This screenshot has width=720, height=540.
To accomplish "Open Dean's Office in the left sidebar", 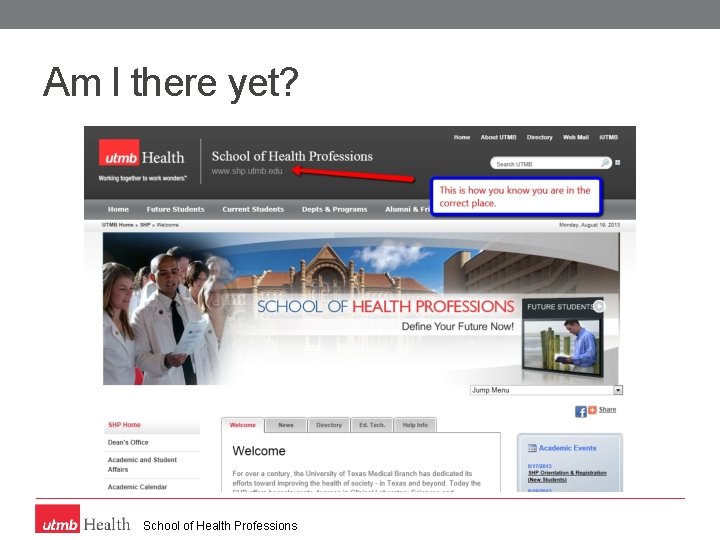I will [128, 443].
